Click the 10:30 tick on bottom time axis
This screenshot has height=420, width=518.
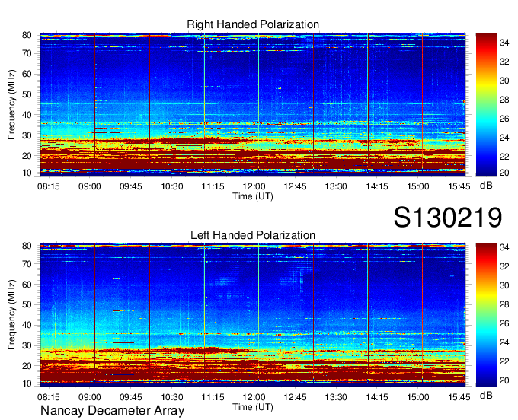pyautogui.click(x=172, y=397)
